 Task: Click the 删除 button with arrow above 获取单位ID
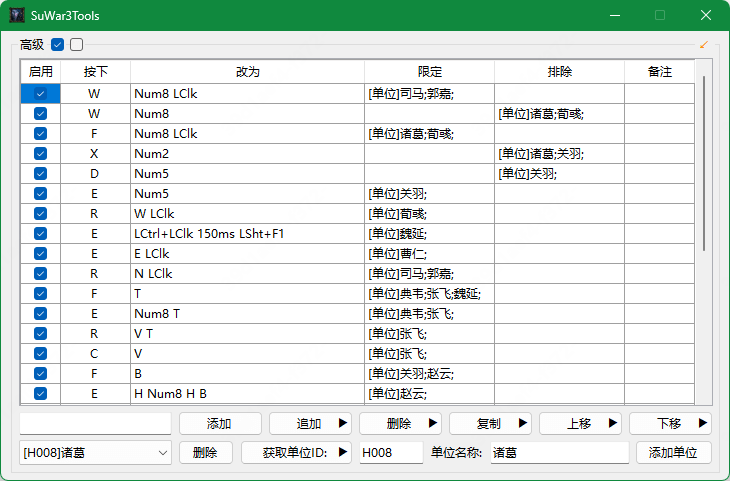pos(400,424)
